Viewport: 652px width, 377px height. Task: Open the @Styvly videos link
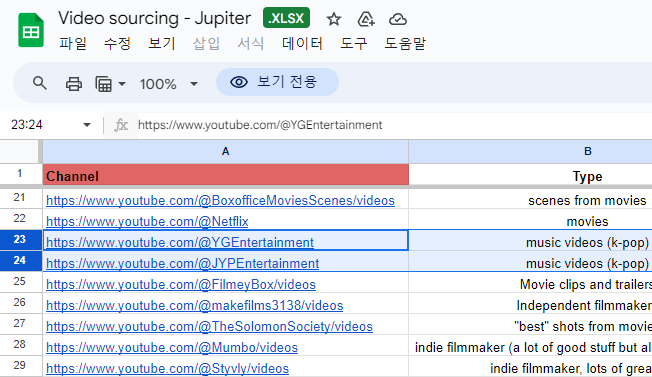[x=167, y=368]
